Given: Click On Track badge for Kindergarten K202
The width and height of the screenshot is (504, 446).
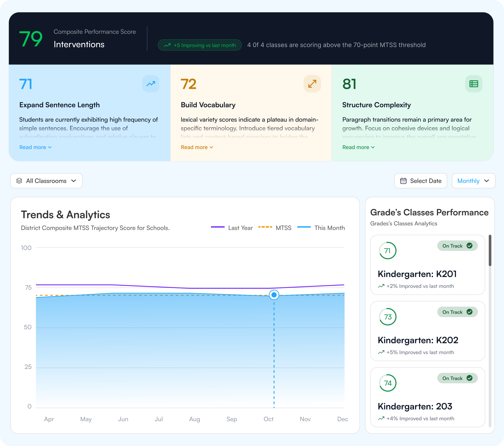Looking at the screenshot, I should [x=457, y=312].
